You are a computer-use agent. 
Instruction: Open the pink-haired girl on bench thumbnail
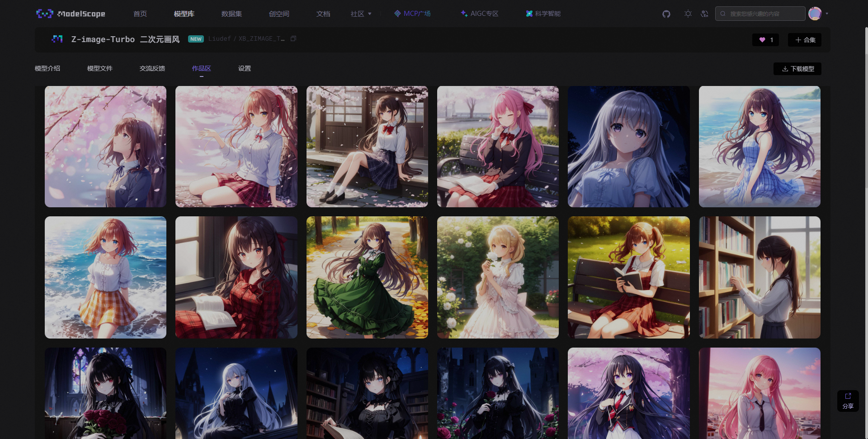tap(498, 147)
